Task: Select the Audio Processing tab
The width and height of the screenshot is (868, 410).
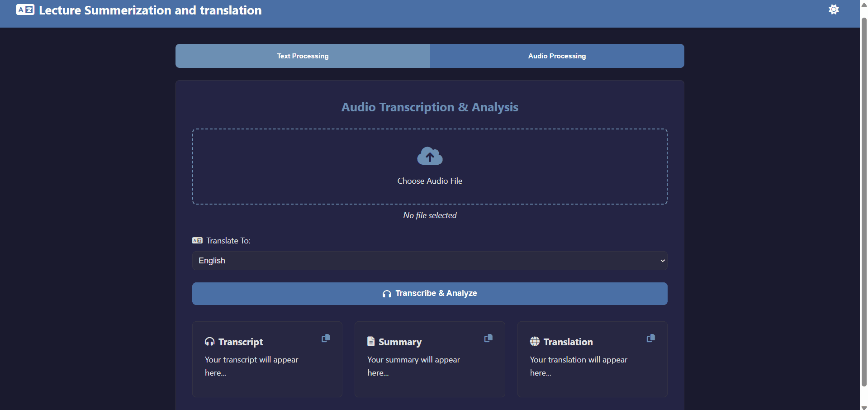Action: click(x=557, y=56)
